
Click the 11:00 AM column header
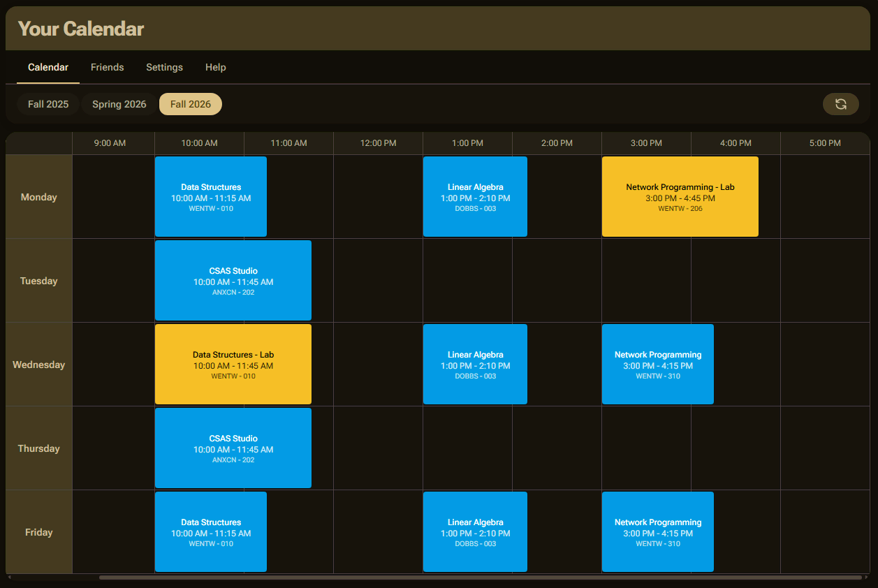point(289,143)
